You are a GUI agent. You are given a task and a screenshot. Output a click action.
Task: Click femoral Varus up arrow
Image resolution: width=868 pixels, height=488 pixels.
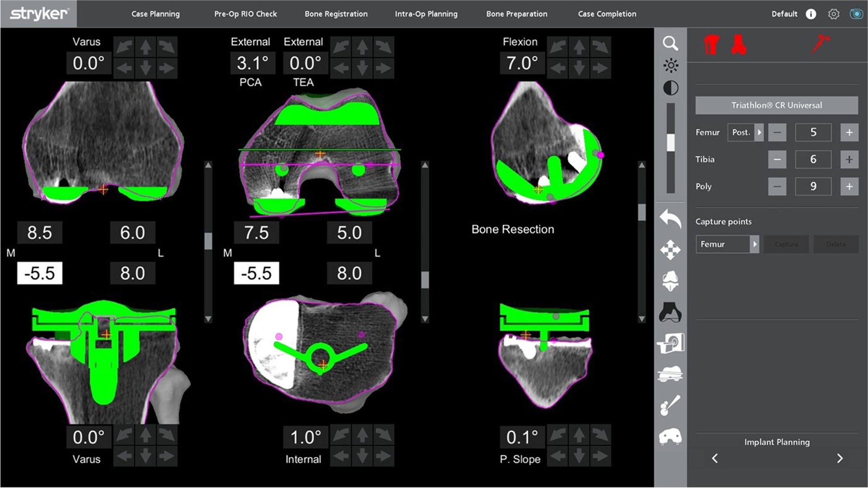pyautogui.click(x=146, y=47)
